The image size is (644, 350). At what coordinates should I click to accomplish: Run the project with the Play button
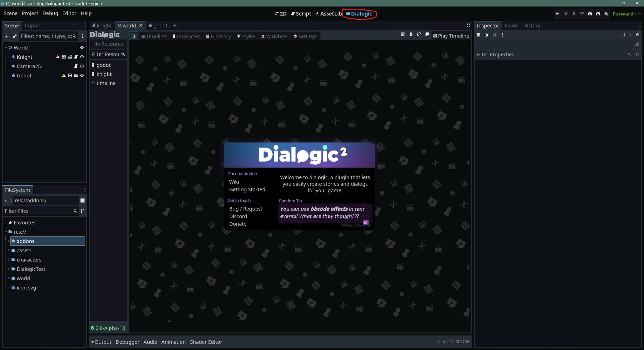coord(557,13)
